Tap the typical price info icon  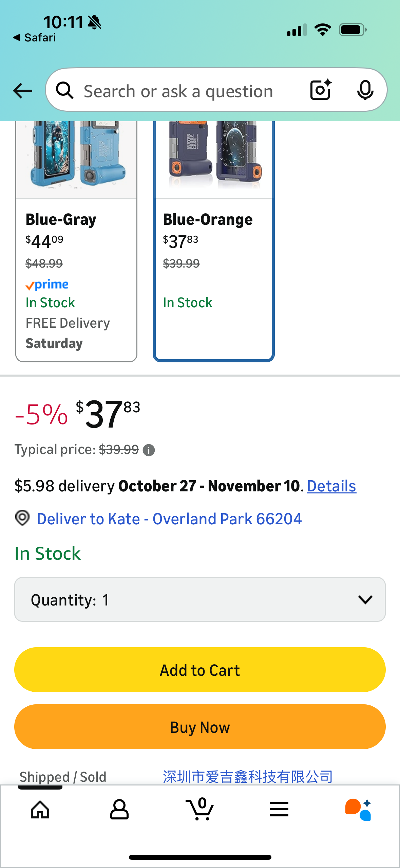point(149,450)
